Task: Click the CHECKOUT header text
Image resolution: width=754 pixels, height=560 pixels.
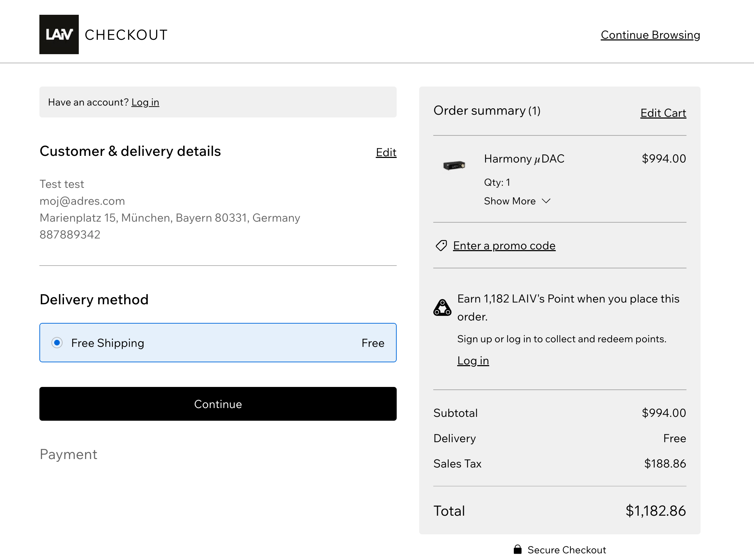Action: [x=126, y=35]
